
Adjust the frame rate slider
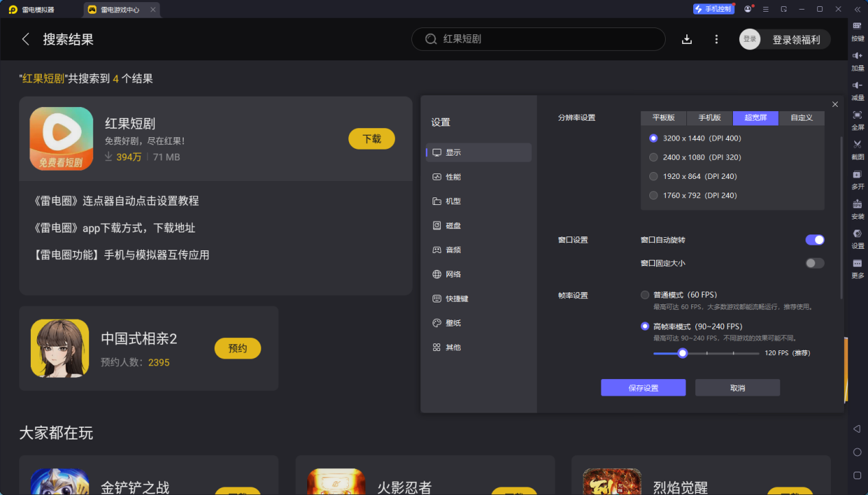point(682,352)
